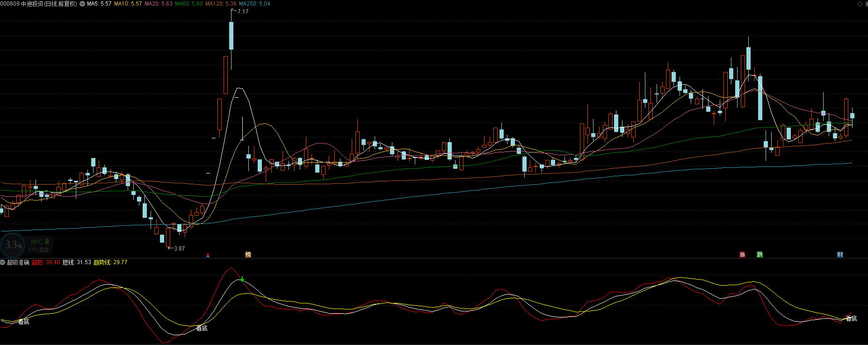Select the MA20: 5.63 label

(158, 4)
